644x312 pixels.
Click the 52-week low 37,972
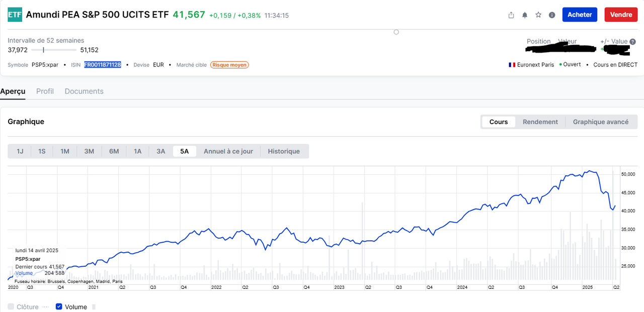point(18,50)
